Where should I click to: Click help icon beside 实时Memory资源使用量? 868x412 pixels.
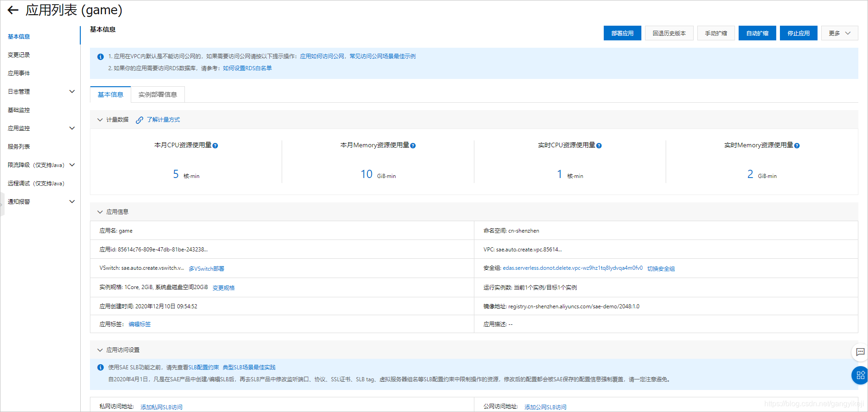click(x=797, y=145)
